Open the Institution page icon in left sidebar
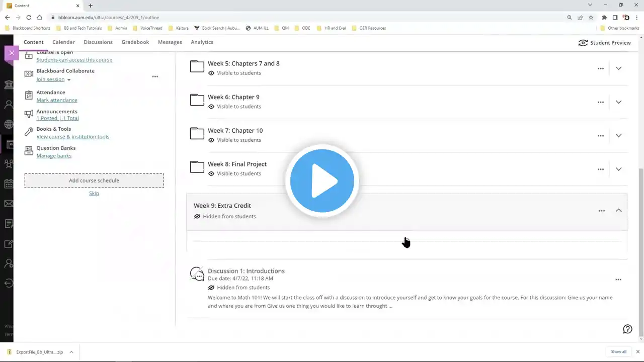Screen dimensions: 644x362 click(x=9, y=84)
